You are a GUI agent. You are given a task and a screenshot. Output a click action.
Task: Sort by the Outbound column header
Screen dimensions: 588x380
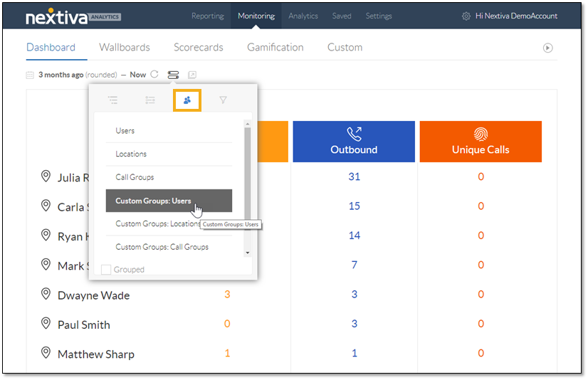[354, 142]
